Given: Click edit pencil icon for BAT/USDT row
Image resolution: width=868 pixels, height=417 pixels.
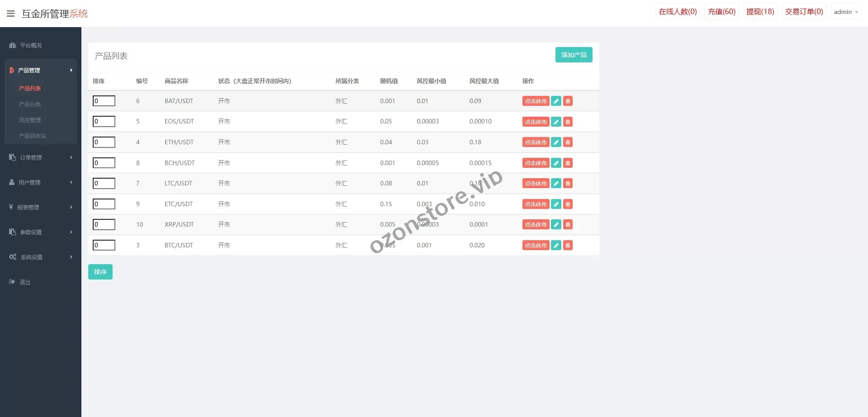Looking at the screenshot, I should (x=556, y=101).
